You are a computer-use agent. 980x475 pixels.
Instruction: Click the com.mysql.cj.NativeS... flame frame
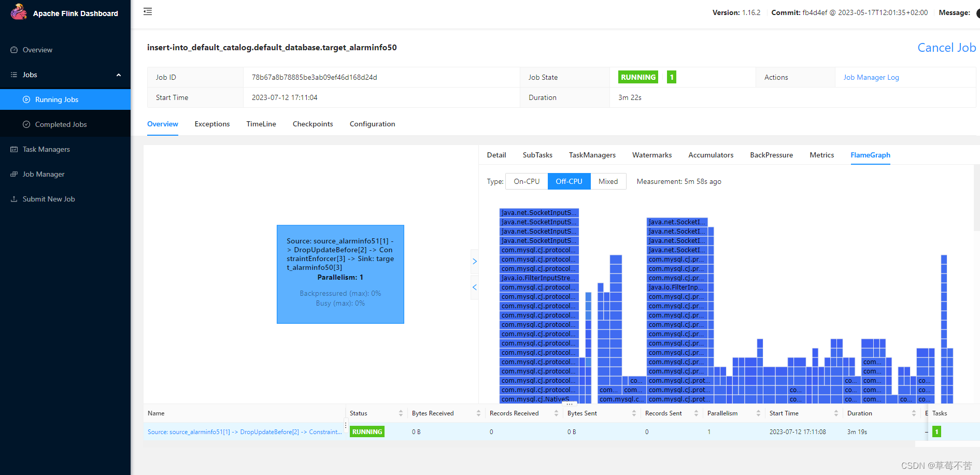pyautogui.click(x=539, y=399)
